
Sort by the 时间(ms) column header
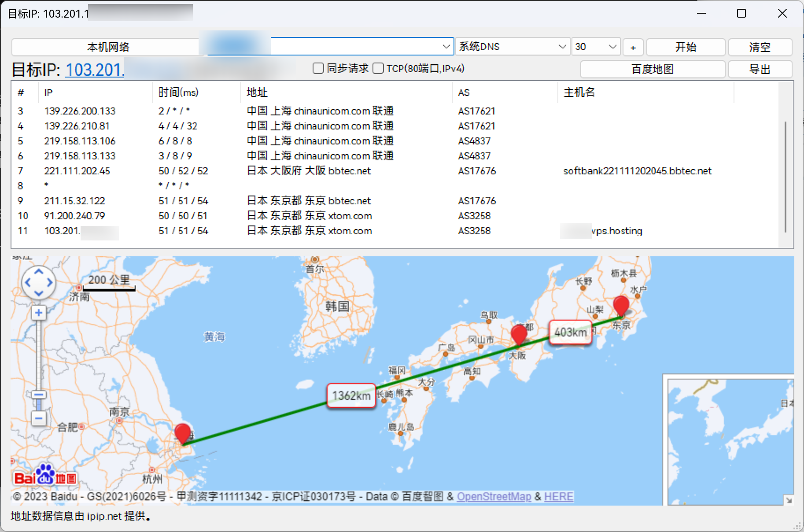pos(179,92)
